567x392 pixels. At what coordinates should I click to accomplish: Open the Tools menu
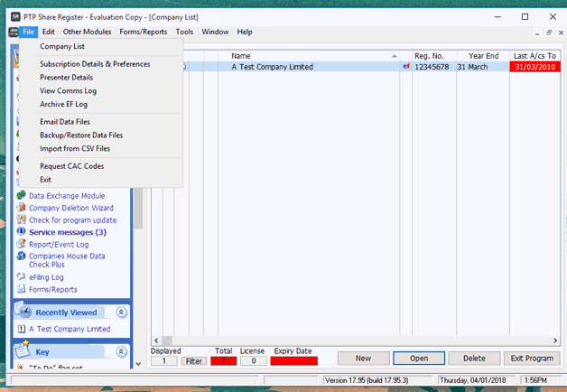click(184, 32)
